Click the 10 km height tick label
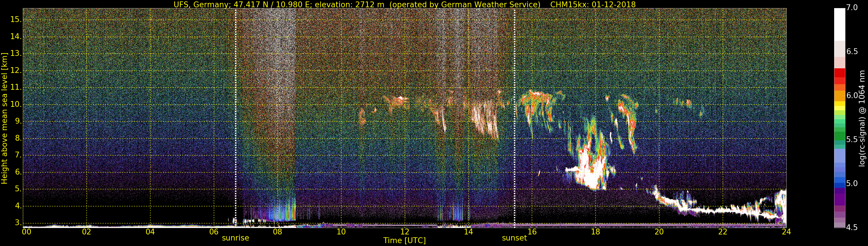This screenshot has height=246, width=868. point(16,104)
